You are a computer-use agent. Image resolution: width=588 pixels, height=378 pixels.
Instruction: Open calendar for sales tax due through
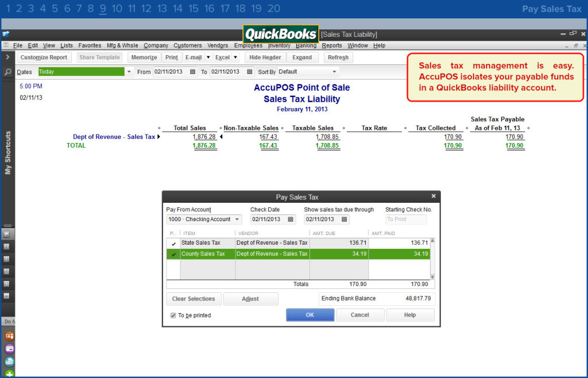345,219
